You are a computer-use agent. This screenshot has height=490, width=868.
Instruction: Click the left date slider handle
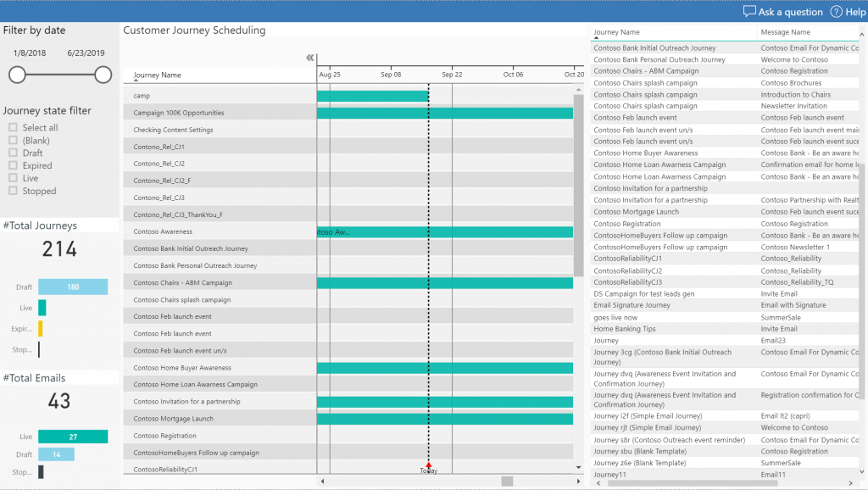tap(17, 75)
